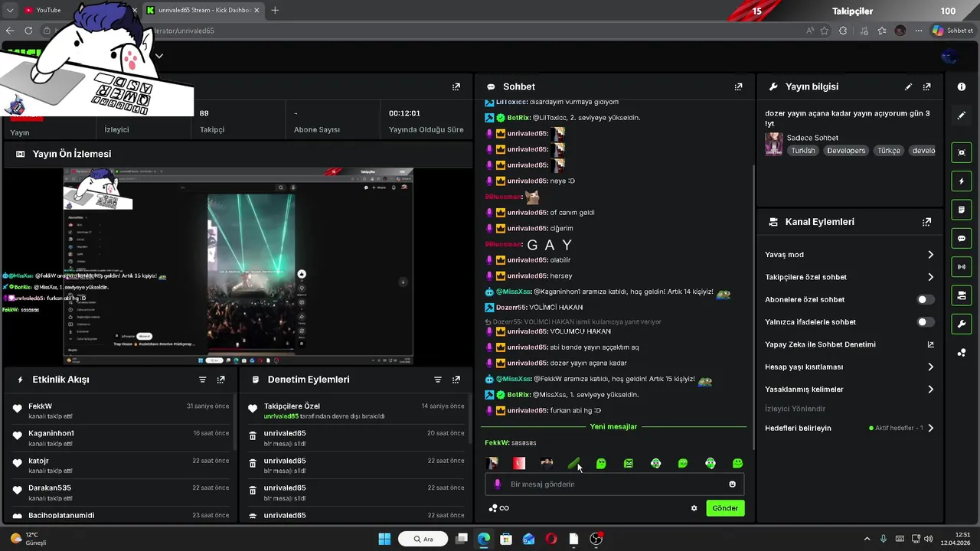The width and height of the screenshot is (980, 551).
Task: Toggle the lightning activity widget in the sidebar
Action: click(962, 181)
